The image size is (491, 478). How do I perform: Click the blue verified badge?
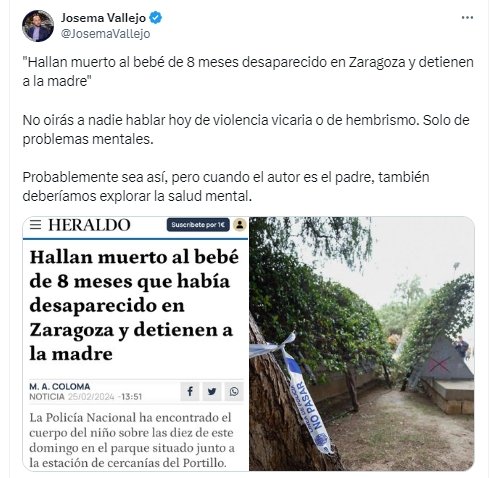[155, 18]
